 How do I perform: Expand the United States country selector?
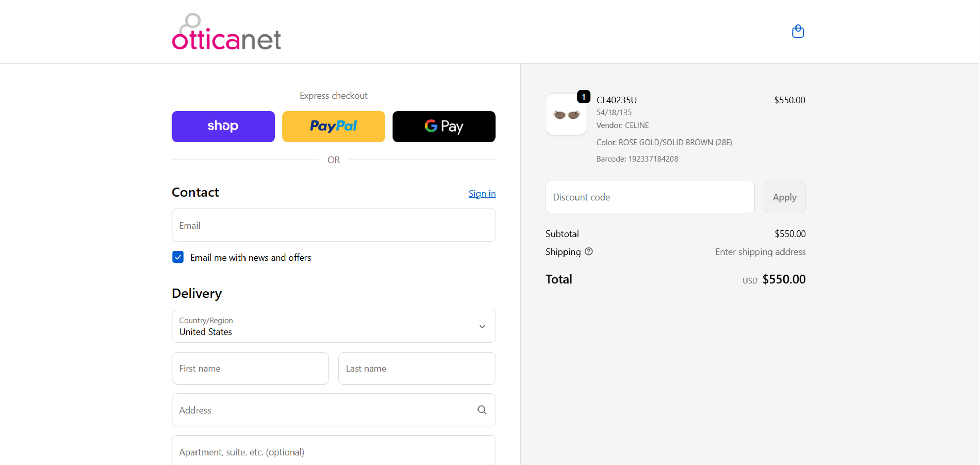[x=333, y=326]
